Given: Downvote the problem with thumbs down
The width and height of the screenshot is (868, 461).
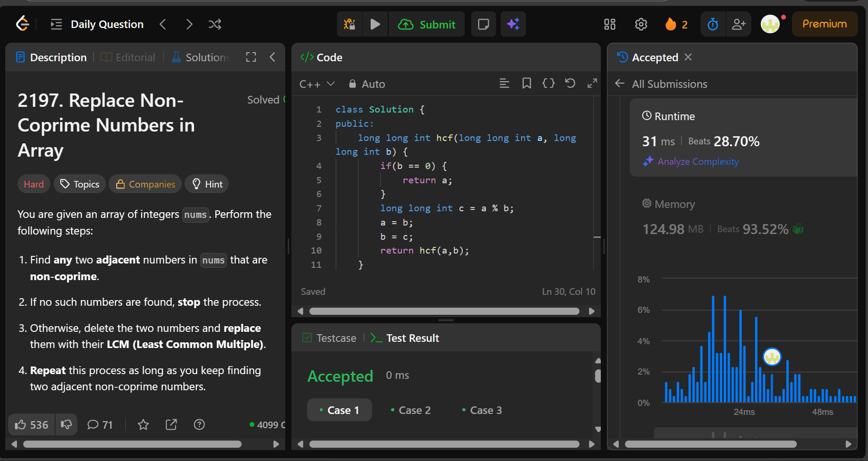Looking at the screenshot, I should click(x=66, y=424).
